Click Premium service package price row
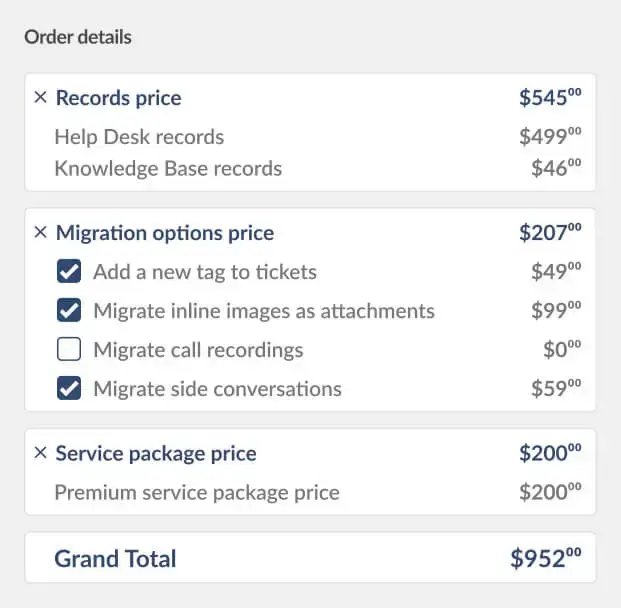621x608 pixels. [197, 492]
